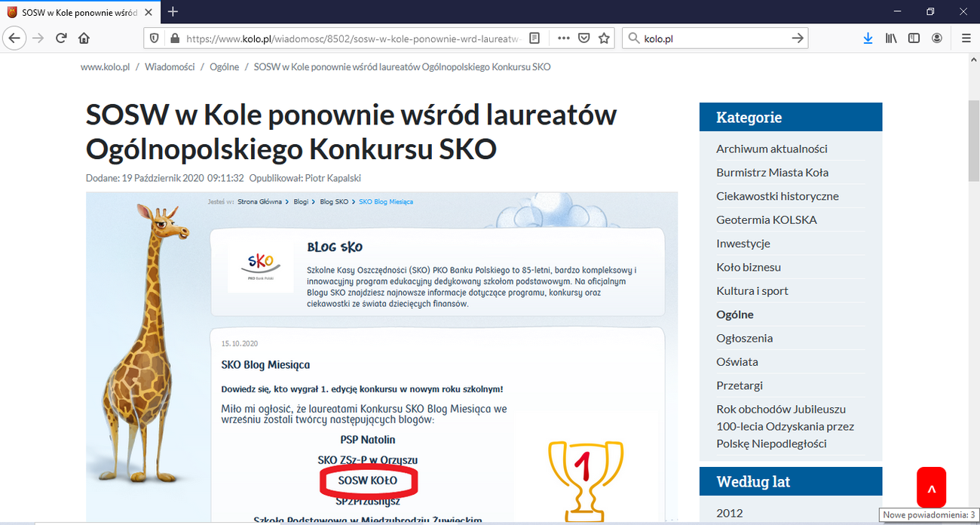
Task: Open Archiwum aktualności category
Action: tap(772, 149)
